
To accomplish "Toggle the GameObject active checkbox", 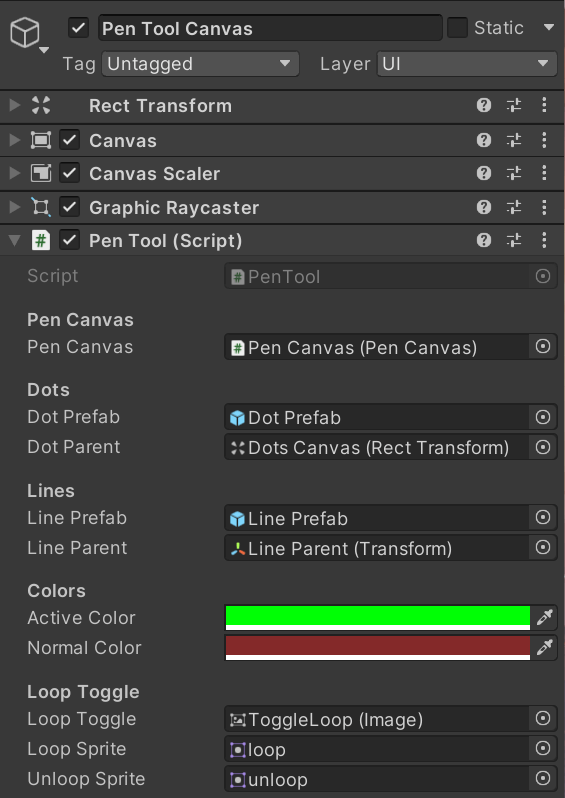I will pos(78,28).
